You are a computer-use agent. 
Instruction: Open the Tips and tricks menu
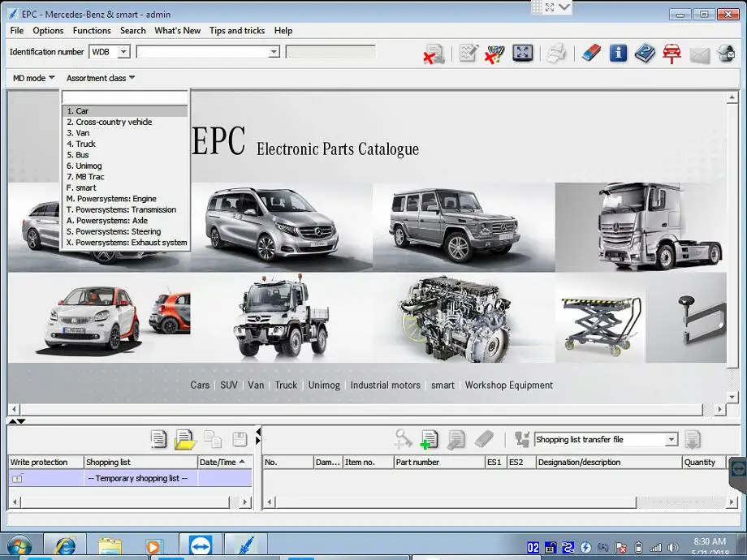point(237,31)
